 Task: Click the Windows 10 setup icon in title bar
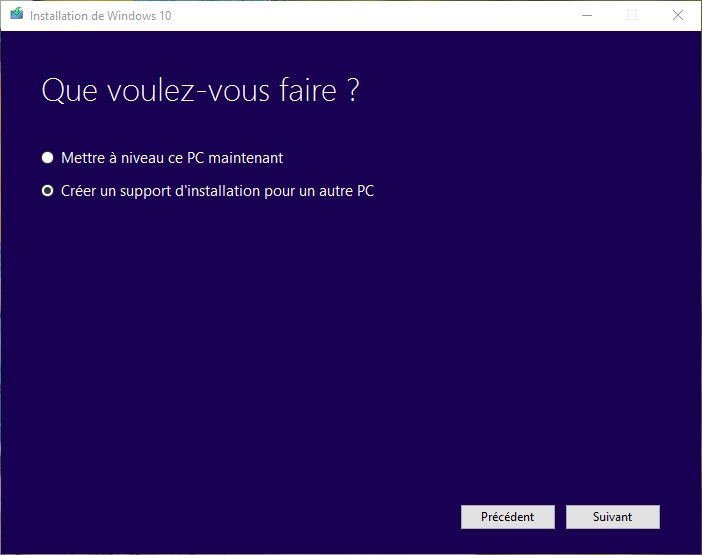click(x=17, y=14)
